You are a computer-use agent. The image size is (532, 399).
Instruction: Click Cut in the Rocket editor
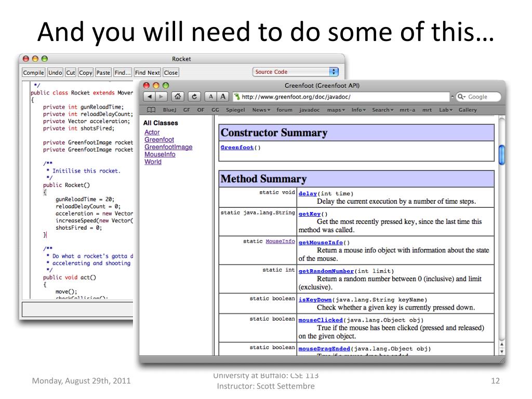[x=71, y=73]
